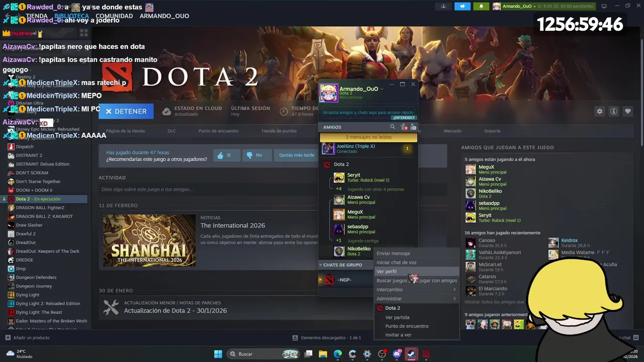Open The International 2026 news thumbnail

coord(149,240)
